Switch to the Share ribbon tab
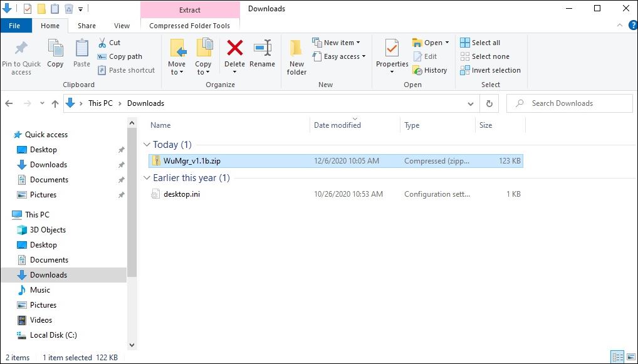 point(86,26)
